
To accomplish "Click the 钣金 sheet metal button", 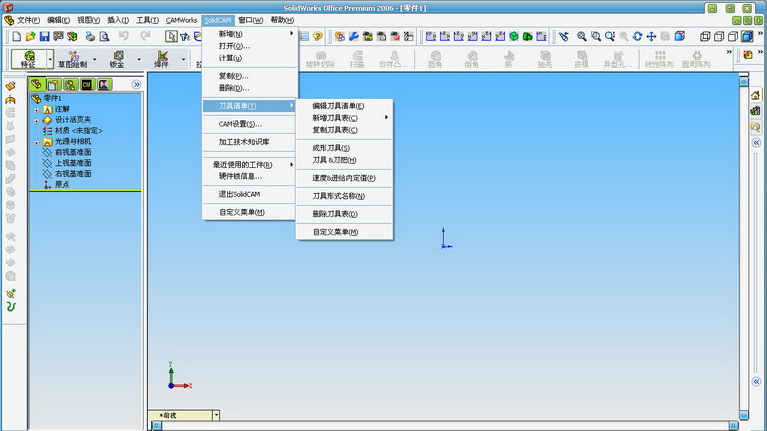I will [x=117, y=59].
